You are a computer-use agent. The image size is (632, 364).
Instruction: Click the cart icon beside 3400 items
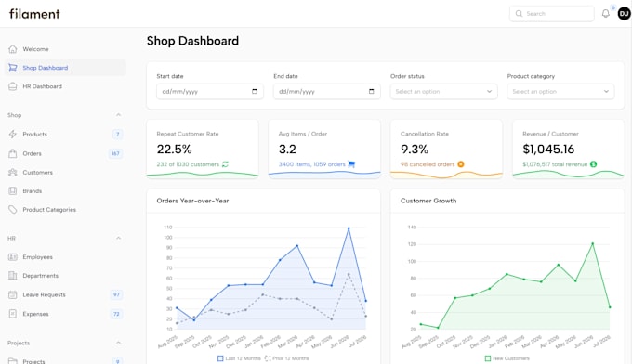coord(351,164)
